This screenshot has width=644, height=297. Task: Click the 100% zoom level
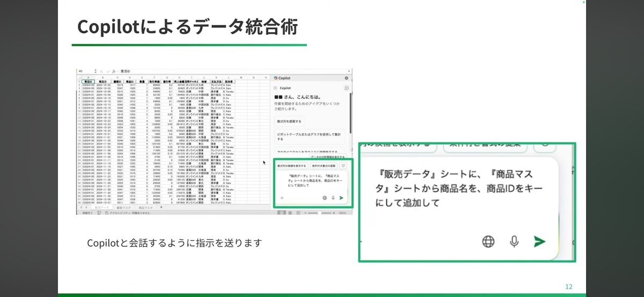[342, 213]
